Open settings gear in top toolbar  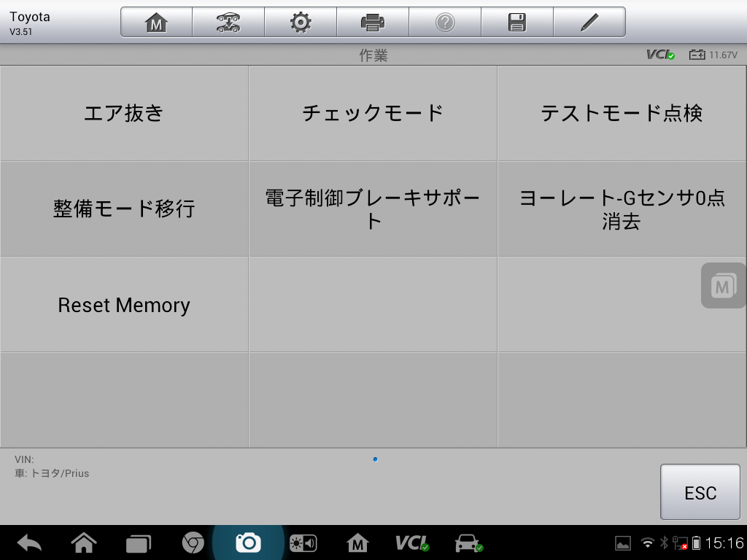tap(301, 23)
